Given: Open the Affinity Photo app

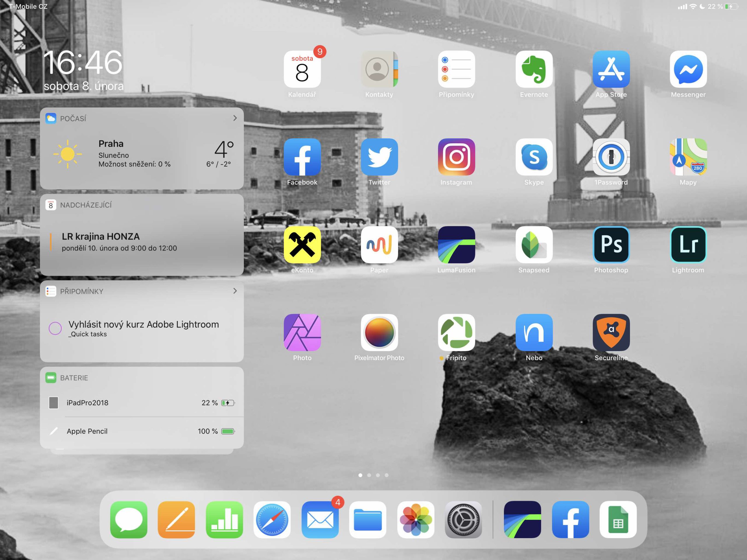Looking at the screenshot, I should point(302,332).
